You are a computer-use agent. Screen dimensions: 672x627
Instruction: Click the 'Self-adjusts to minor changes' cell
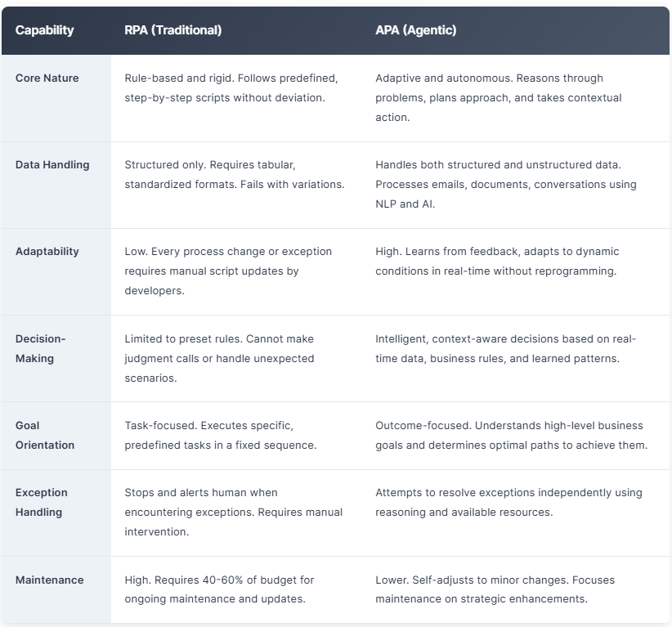[495, 589]
